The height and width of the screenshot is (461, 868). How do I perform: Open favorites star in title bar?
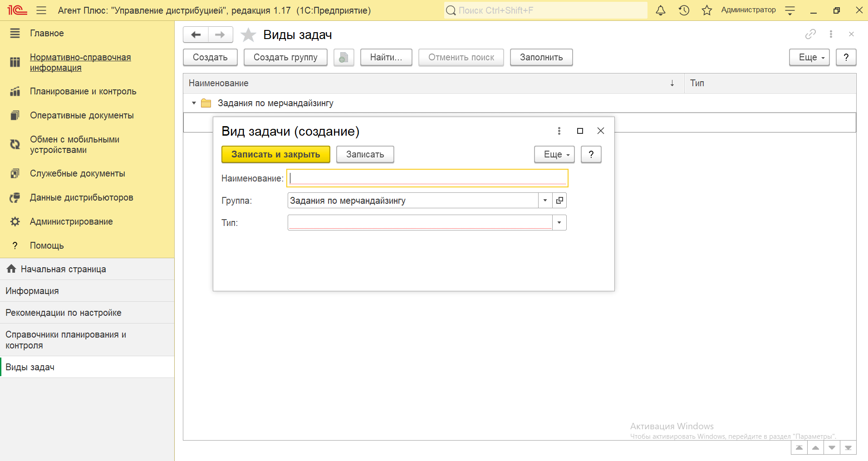[706, 10]
